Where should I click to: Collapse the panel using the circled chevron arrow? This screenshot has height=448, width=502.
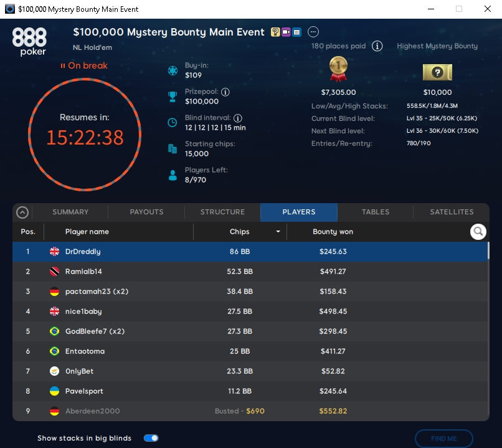[x=23, y=212]
